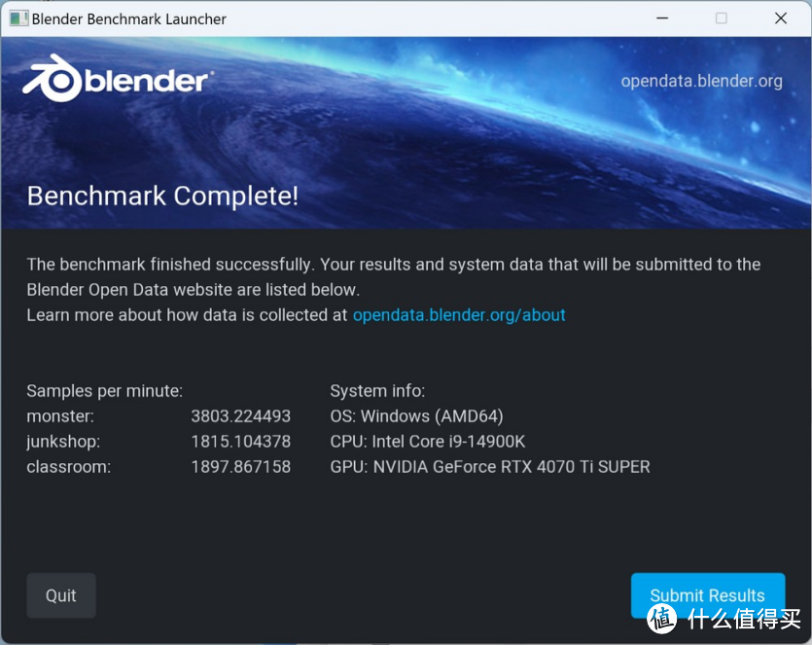The height and width of the screenshot is (645, 812).
Task: Click the "Samples per minute:" heading
Action: tap(105, 391)
